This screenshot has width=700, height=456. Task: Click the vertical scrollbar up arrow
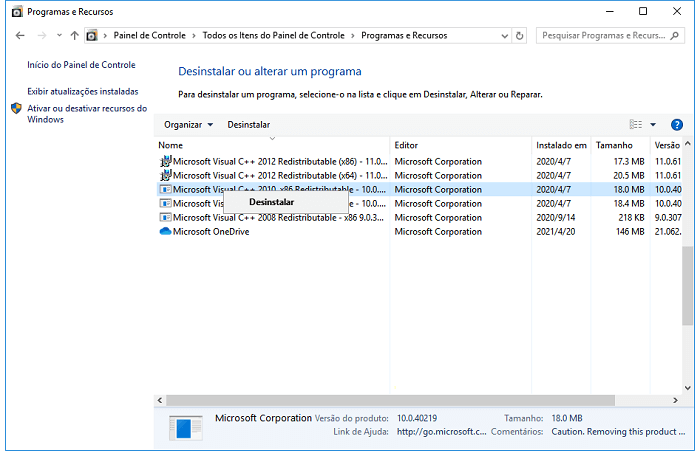tap(688, 144)
